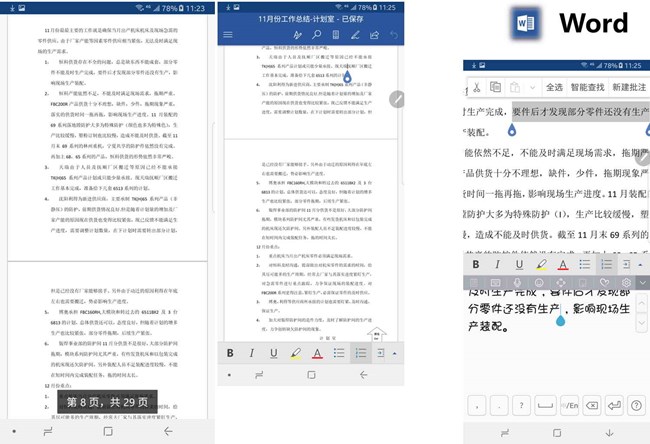Toggle bullet list in right phone bar
The width and height of the screenshot is (650, 444).
(x=585, y=264)
